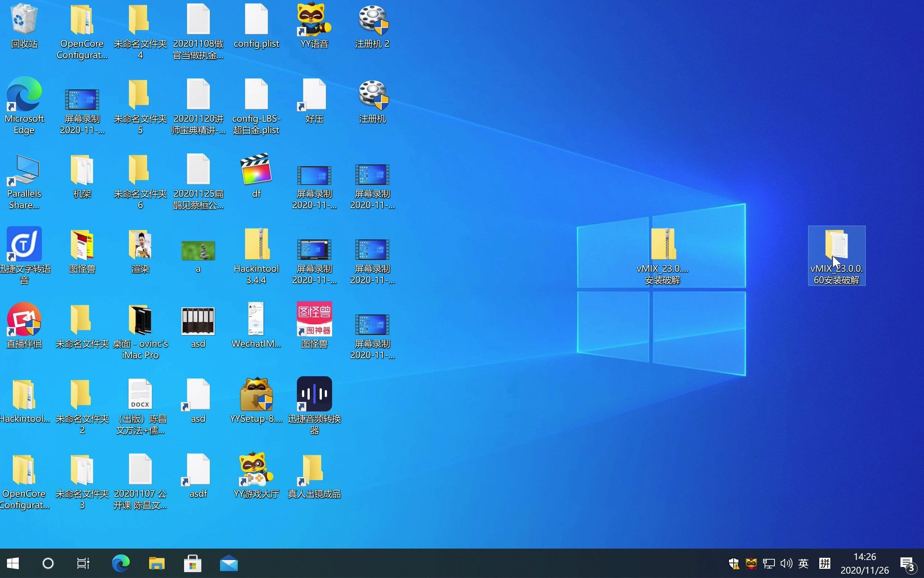Open the Windows Start menu
This screenshot has width=924, height=578.
13,563
